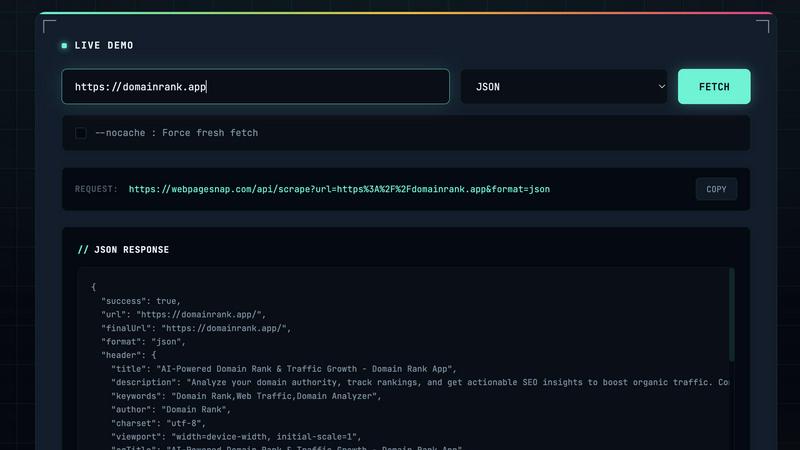The width and height of the screenshot is (800, 450).
Task: Click the "finalUrl" line in response
Action: click(196, 329)
